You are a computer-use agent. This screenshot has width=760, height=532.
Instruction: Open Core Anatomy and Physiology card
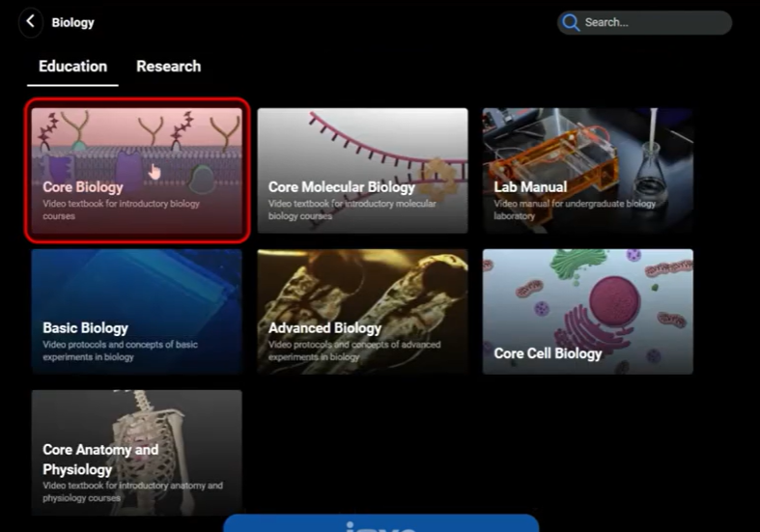coord(137,453)
